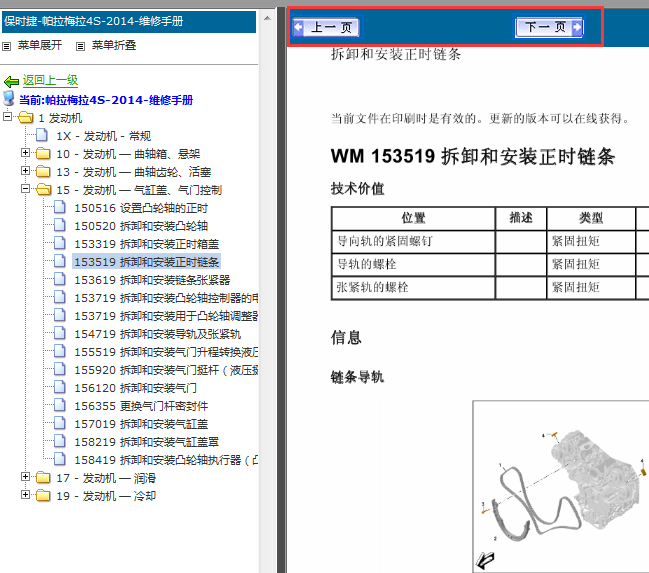Viewport: 649px width, 573px height.
Task: Open 157019 拆卸和安装气缸盖
Action: [x=141, y=424]
